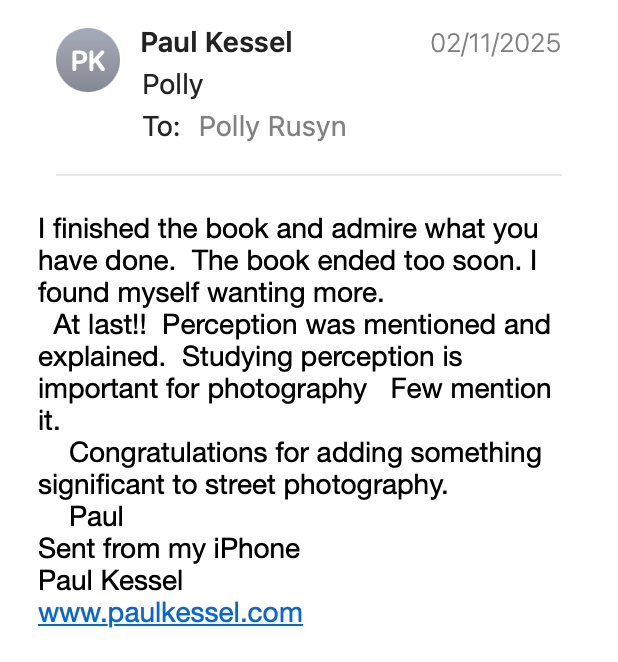618x662 pixels.
Task: Click the text At last!! Perception was mentioned
Action: (302, 326)
